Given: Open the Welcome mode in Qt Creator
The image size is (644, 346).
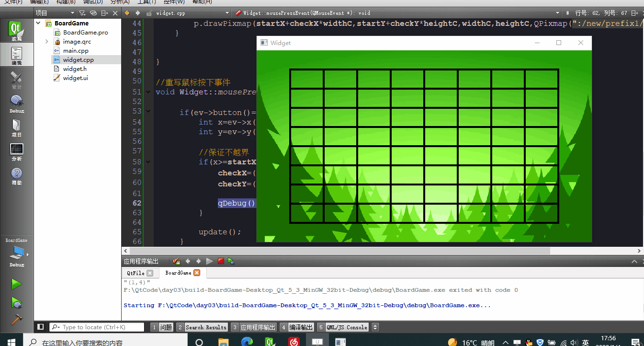Looking at the screenshot, I should 16,30.
